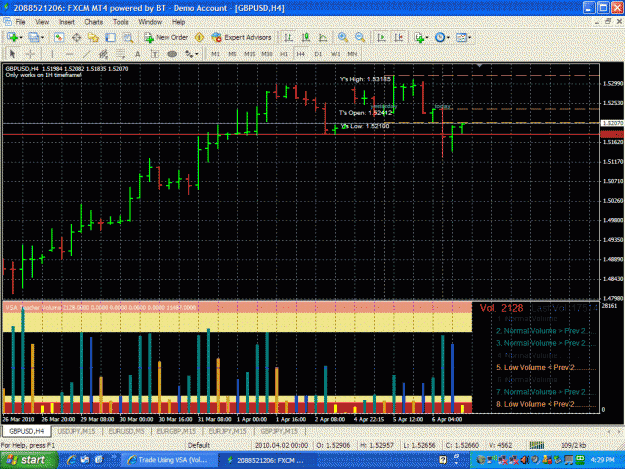Expand the New Chart dropdown arrow
Viewport: 625px width, 469px height.
21,38
